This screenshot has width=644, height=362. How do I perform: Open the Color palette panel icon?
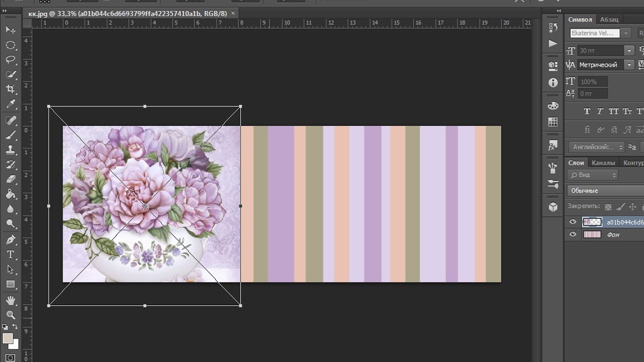click(x=553, y=106)
